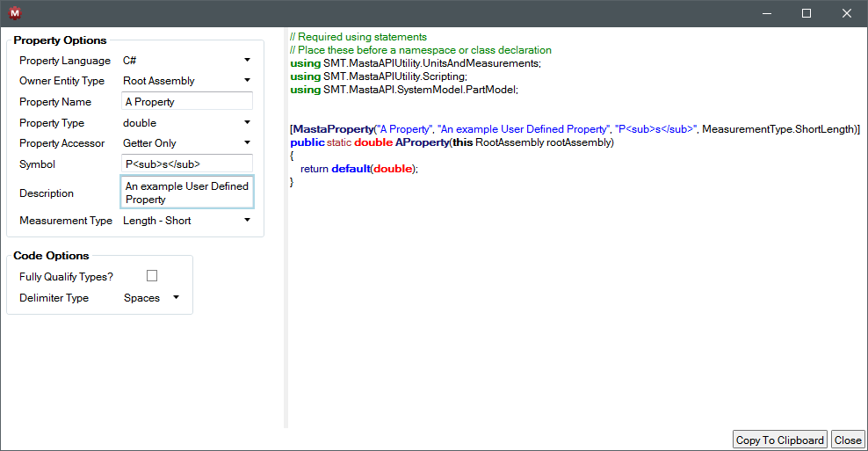The width and height of the screenshot is (868, 451).
Task: Click the 'Owner Entity Type' label
Action: click(x=62, y=81)
